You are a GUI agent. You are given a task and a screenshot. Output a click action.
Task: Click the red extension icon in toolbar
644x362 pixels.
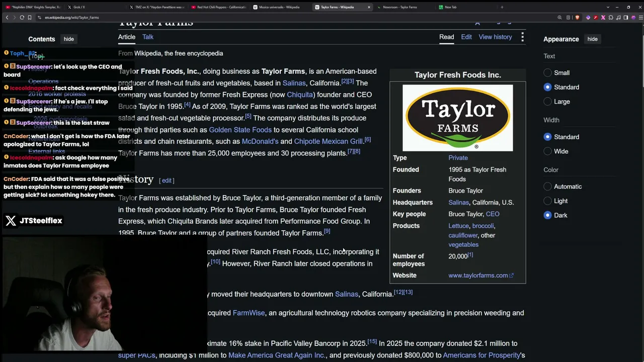pyautogui.click(x=596, y=18)
